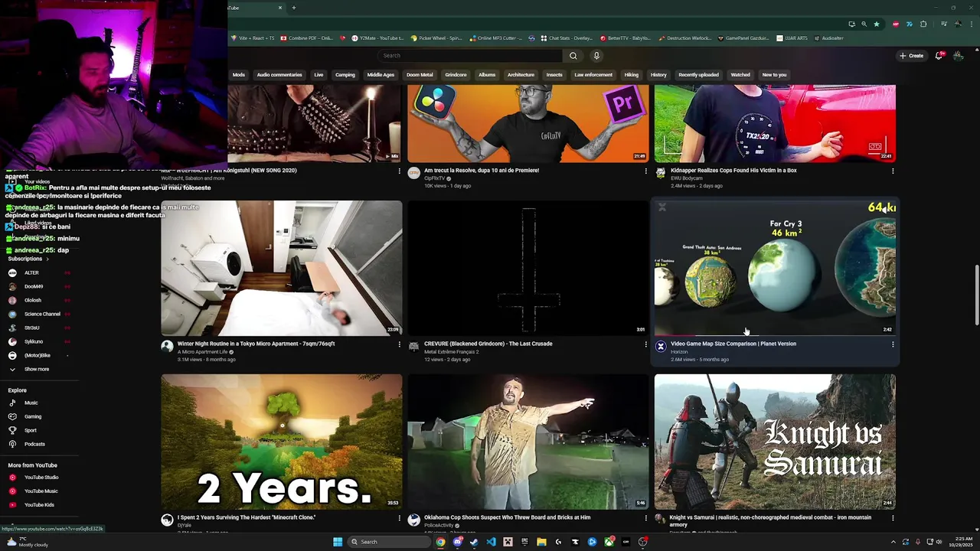Open options menu for Winter Night Routine video
The height and width of the screenshot is (551, 980).
[x=399, y=344]
